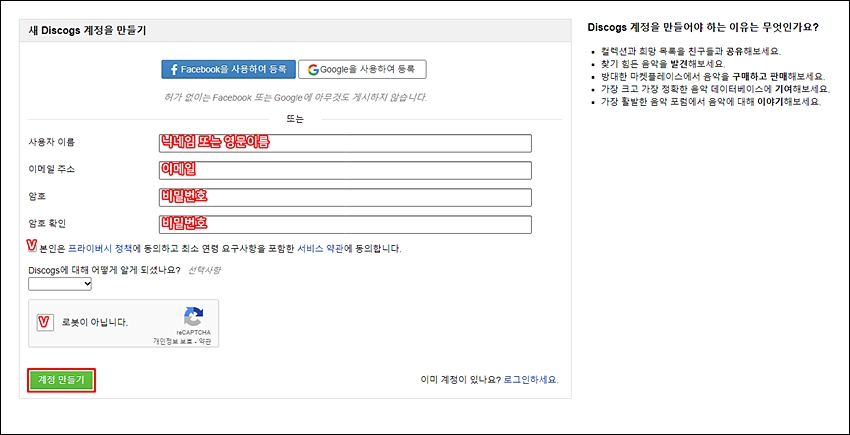Viewport: 850px width, 435px height.
Task: Click the 마켓플레이스 구매하고 판매 bullet
Action: click(713, 76)
